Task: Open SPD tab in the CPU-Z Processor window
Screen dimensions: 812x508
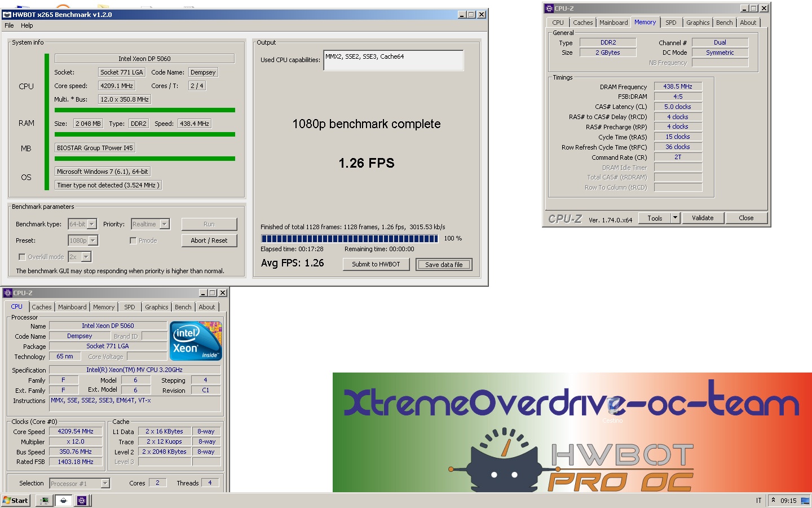Action: (130, 307)
